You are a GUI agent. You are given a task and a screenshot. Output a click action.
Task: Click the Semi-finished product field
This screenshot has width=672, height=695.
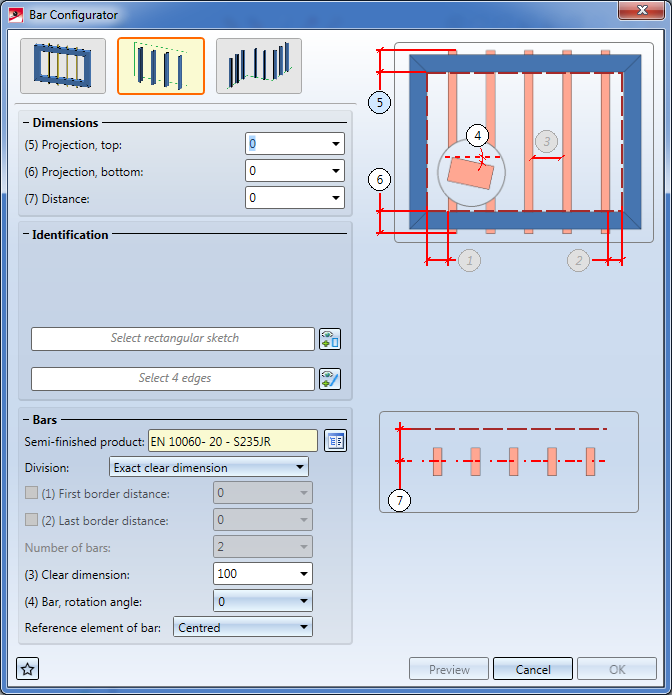coord(233,441)
